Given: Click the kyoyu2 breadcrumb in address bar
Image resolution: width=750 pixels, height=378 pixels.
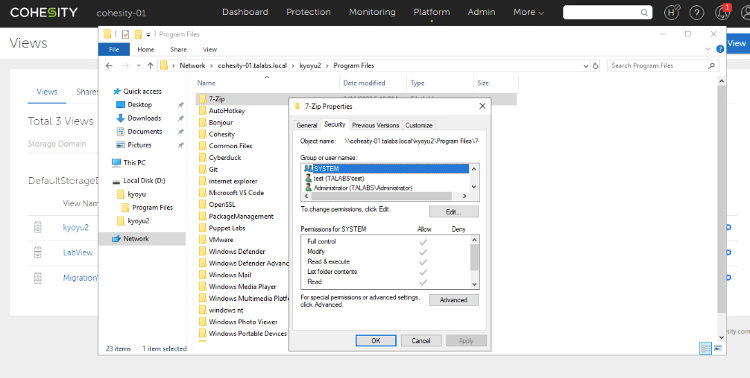Looking at the screenshot, I should coord(310,66).
